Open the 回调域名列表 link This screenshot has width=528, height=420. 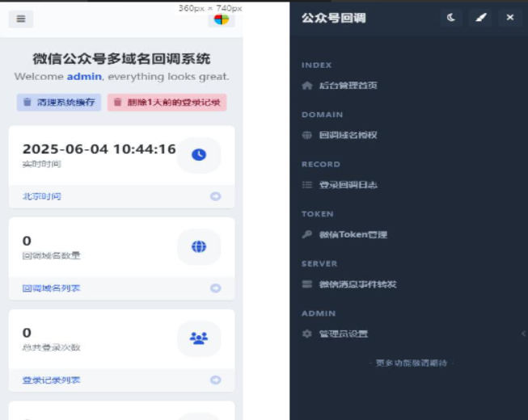pyautogui.click(x=51, y=288)
